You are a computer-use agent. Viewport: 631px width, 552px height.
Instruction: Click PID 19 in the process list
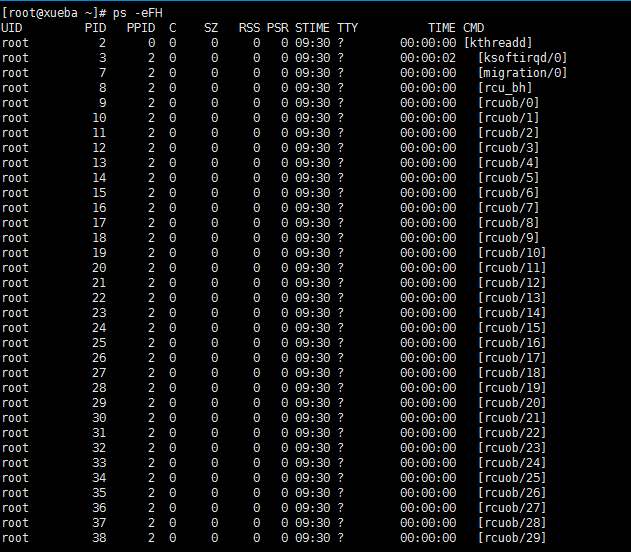pyautogui.click(x=99, y=253)
